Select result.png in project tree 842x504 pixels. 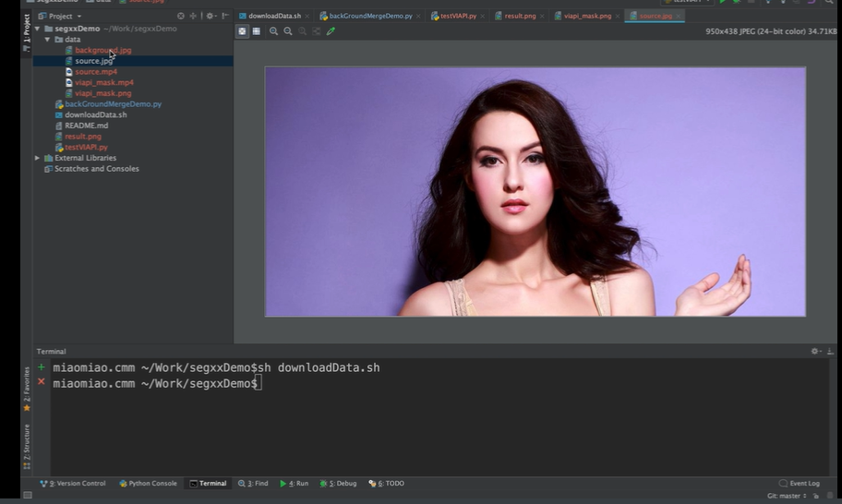(x=83, y=136)
